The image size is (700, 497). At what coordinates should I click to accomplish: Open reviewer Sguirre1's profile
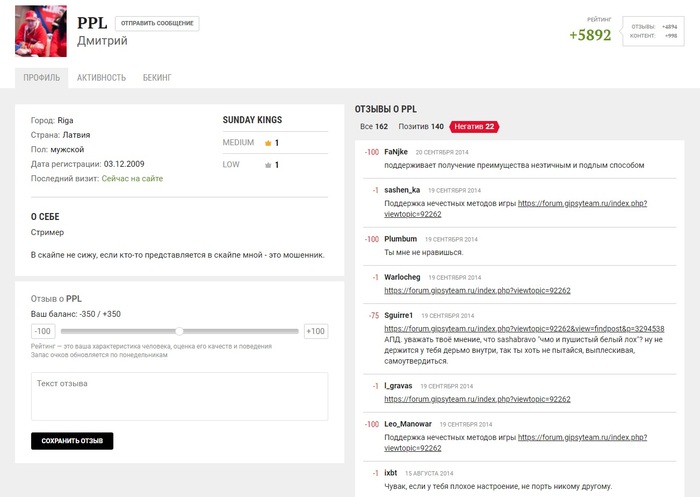click(x=399, y=315)
